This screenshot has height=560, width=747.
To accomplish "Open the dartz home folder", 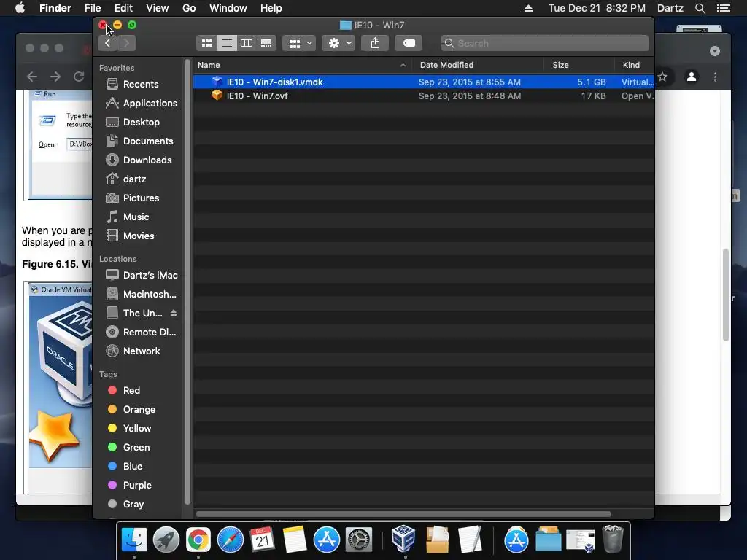I will tap(126, 179).
